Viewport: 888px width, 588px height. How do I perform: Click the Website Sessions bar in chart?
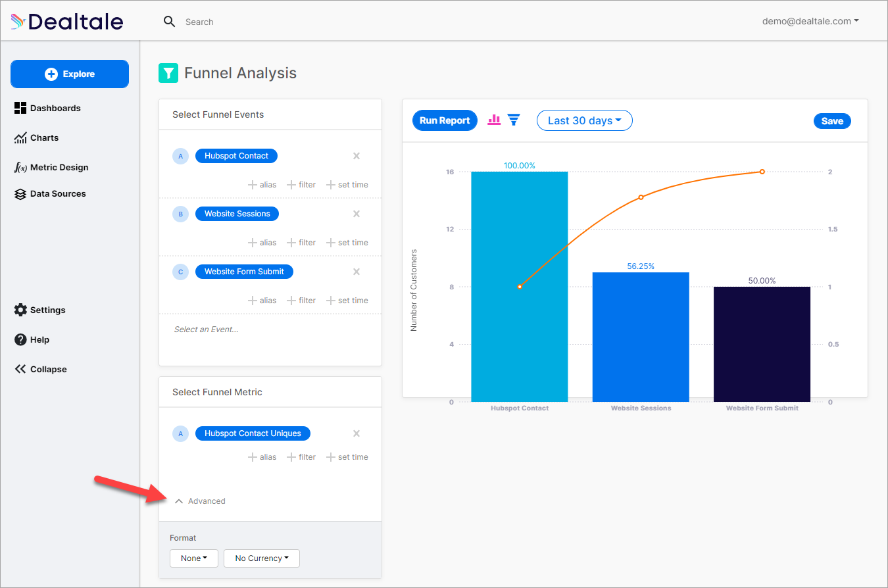tap(641, 337)
